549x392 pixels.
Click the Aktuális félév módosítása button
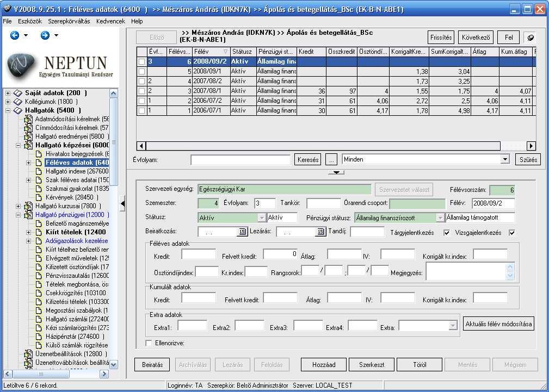point(498,323)
